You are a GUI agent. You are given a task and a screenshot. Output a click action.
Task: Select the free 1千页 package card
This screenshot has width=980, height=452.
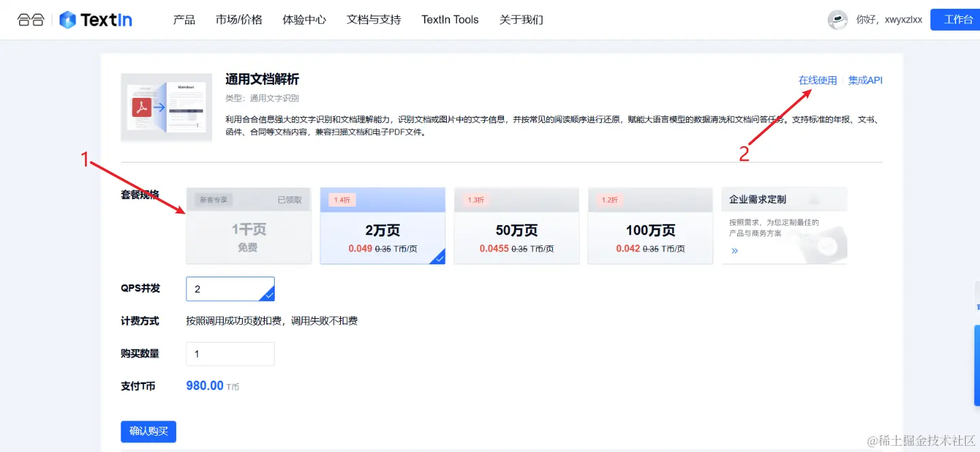pyautogui.click(x=248, y=226)
